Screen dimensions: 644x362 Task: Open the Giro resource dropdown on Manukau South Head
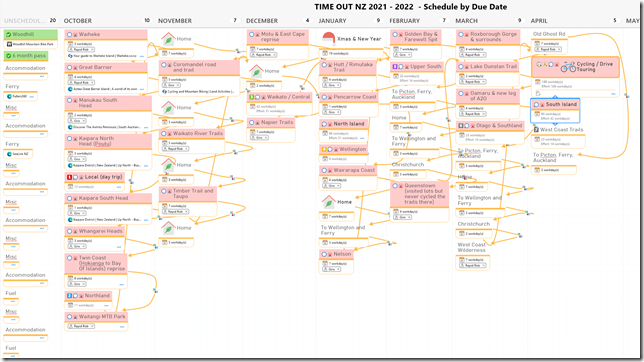click(77, 121)
